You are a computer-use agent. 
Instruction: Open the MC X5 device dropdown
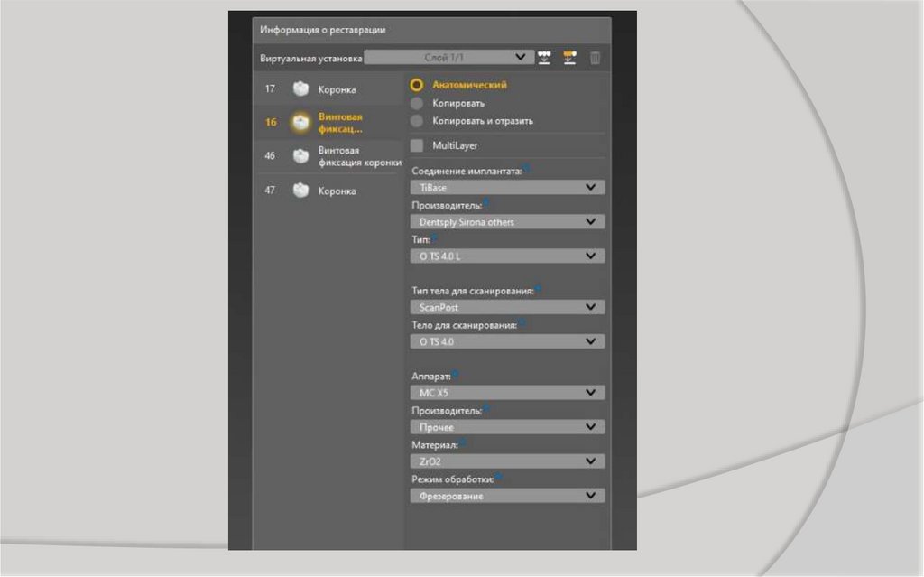(507, 393)
